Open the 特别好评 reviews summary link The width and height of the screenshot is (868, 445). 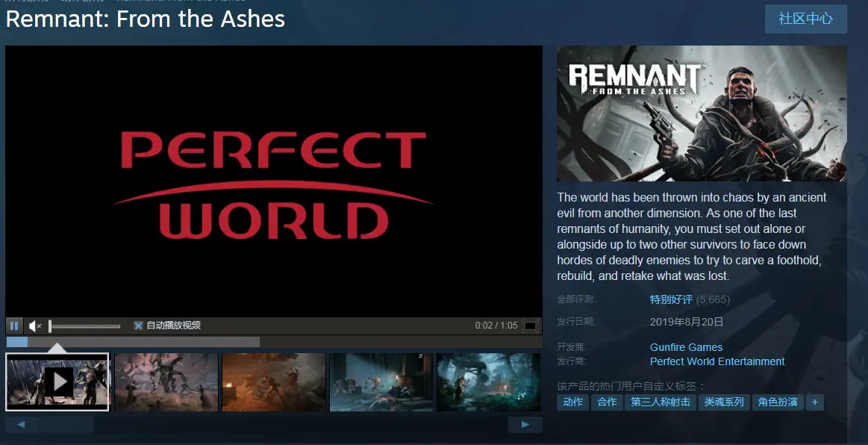click(x=671, y=299)
